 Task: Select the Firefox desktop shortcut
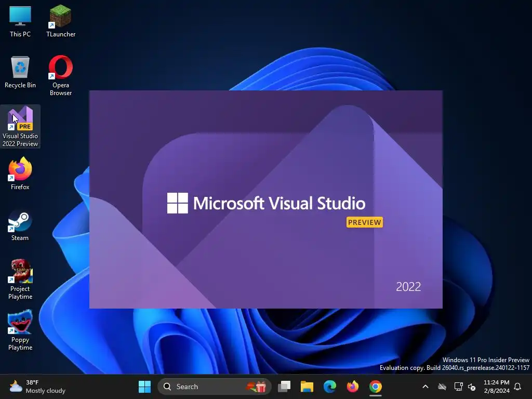click(x=20, y=174)
